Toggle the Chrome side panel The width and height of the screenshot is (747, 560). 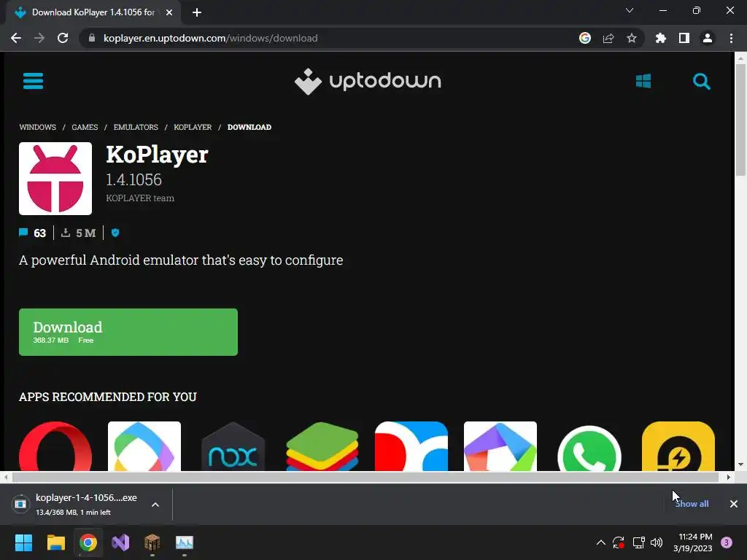click(684, 38)
